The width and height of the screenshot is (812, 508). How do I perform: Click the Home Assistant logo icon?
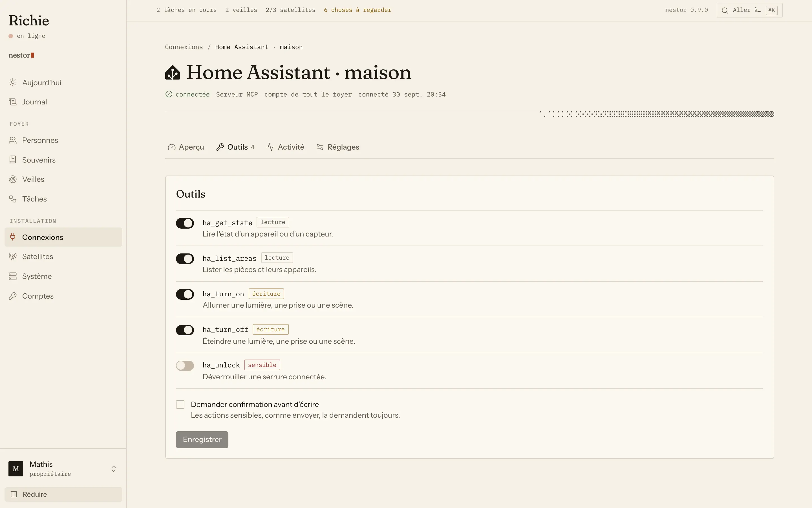(173, 72)
